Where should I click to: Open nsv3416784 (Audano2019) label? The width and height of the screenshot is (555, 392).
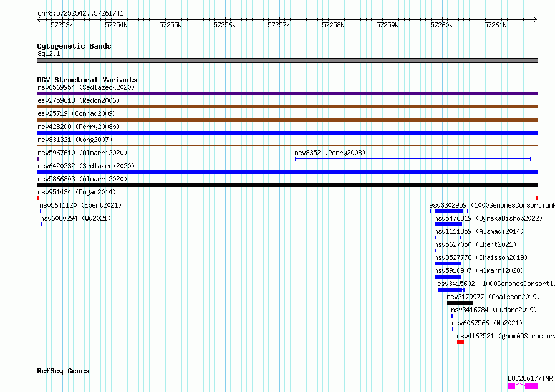pos(494,310)
